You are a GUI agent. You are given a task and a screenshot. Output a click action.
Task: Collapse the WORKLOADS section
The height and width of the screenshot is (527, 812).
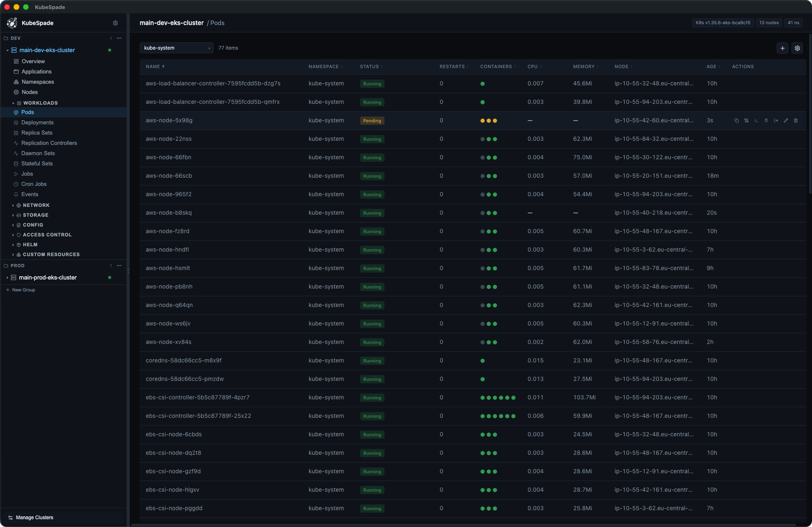click(x=13, y=103)
